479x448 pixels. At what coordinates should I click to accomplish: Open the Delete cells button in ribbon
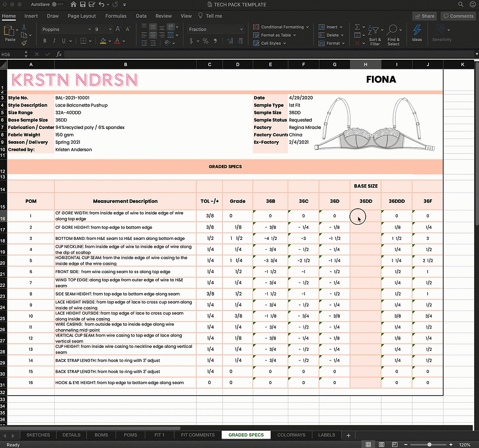(331, 35)
